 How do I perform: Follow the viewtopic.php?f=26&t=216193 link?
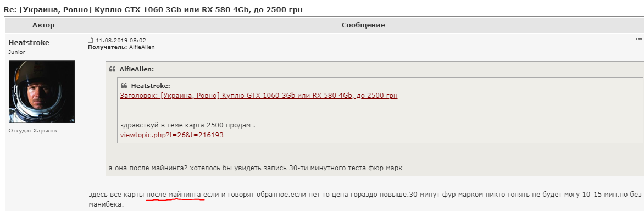171,135
